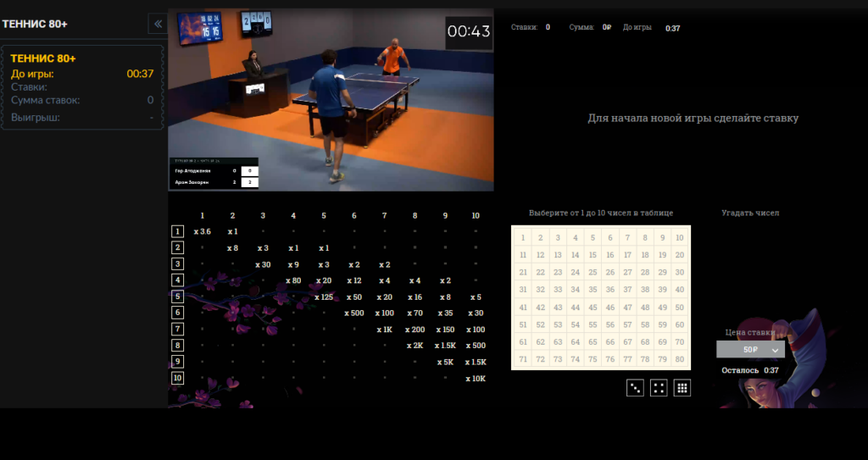Click boxed row label 10 in payout table

pos(177,379)
